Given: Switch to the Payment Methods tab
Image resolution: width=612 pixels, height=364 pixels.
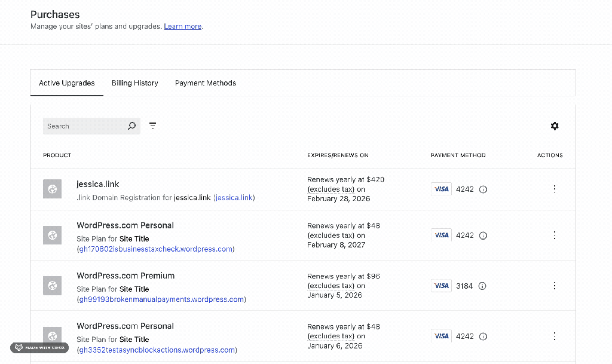Looking at the screenshot, I should click(205, 83).
